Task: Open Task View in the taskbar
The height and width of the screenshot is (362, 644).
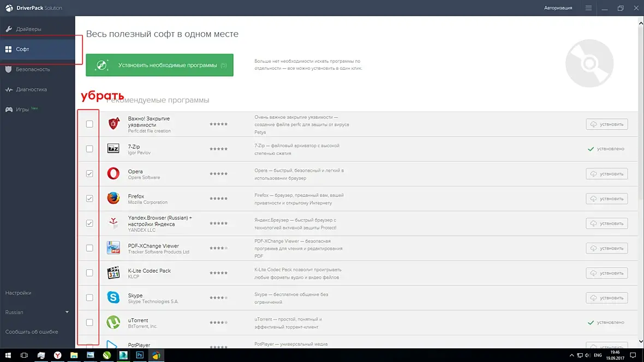Action: (x=24, y=355)
